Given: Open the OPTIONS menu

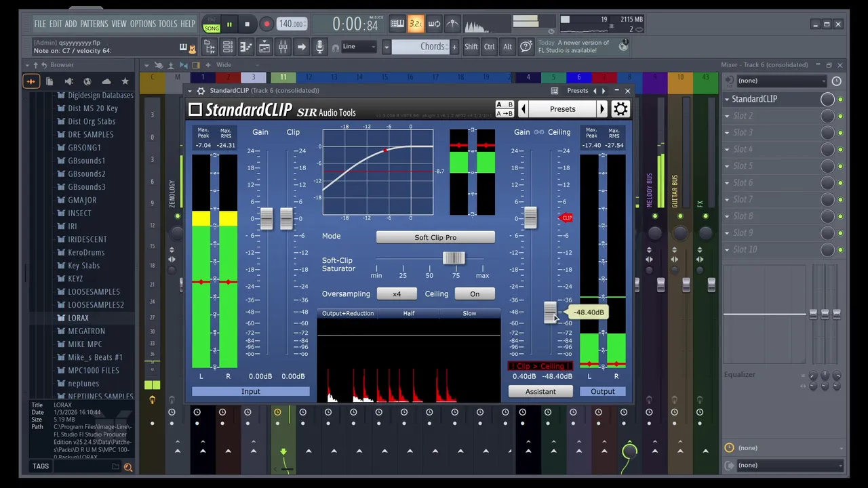Looking at the screenshot, I should coord(142,24).
